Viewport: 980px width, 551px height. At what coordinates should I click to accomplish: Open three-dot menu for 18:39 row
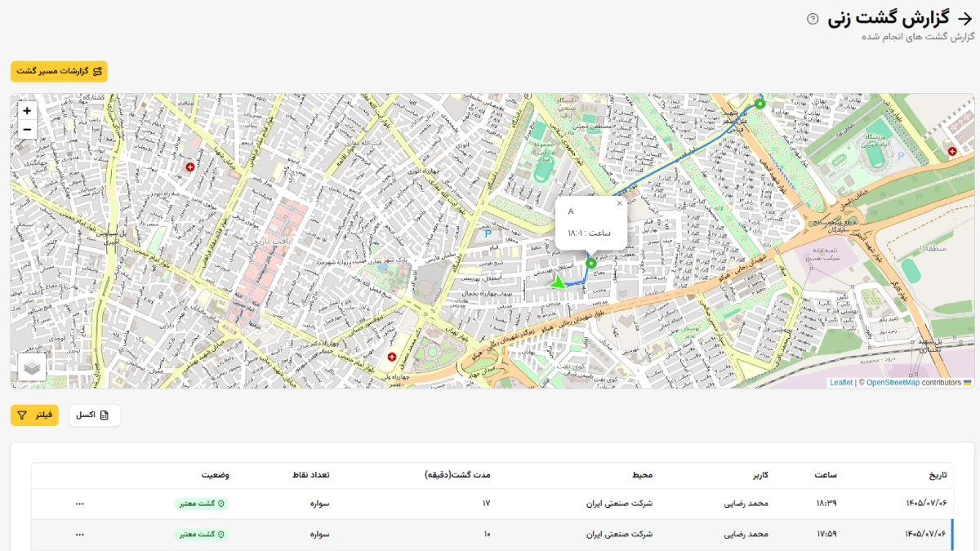pos(79,504)
